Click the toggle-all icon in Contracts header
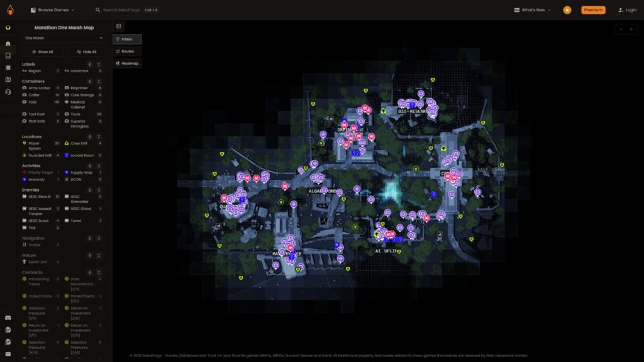 pos(90,273)
